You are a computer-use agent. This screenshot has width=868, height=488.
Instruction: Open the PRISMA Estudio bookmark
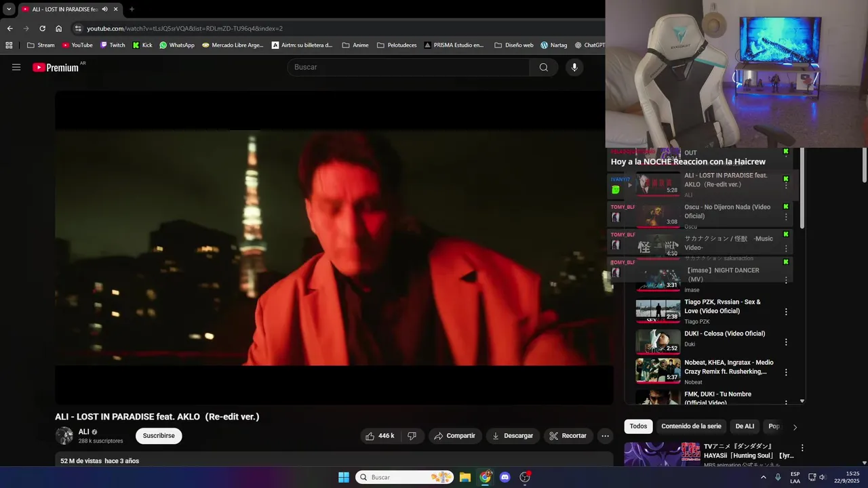pyautogui.click(x=454, y=45)
